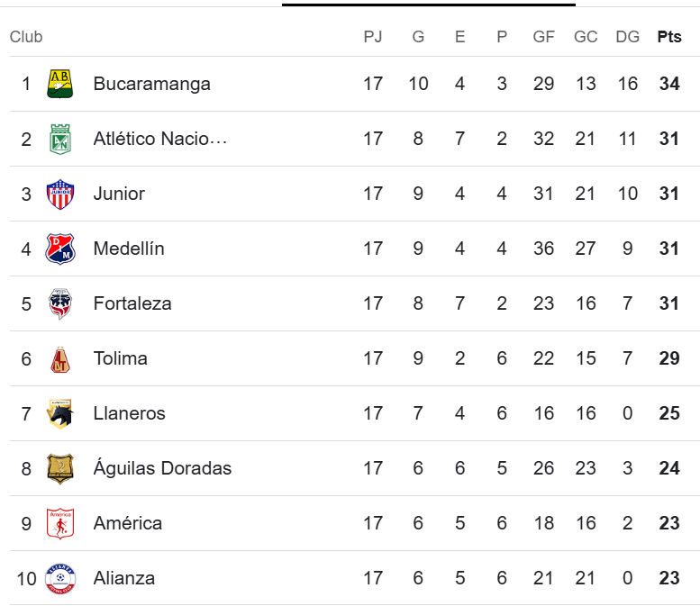The height and width of the screenshot is (606, 700).
Task: Open the Bucaramanga team name link
Action: (151, 84)
